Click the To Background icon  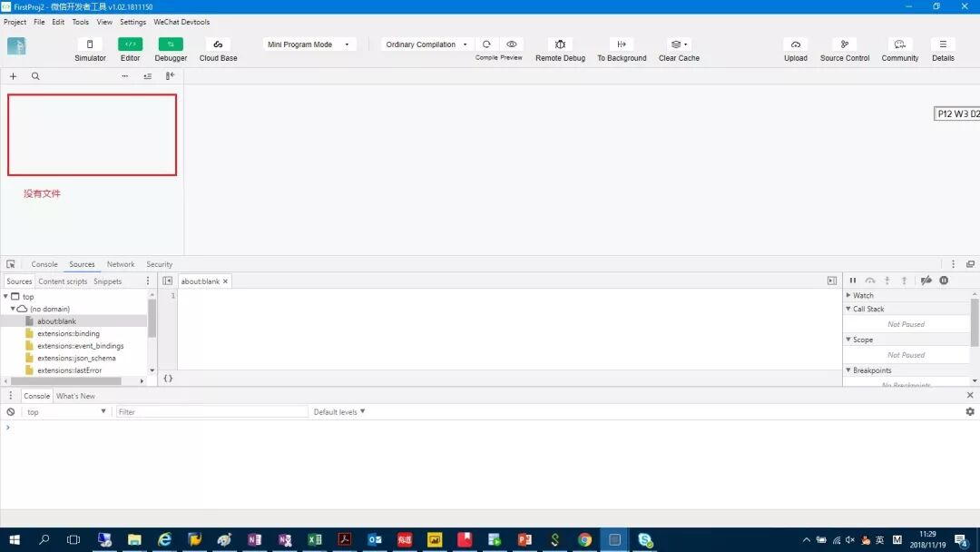(622, 44)
